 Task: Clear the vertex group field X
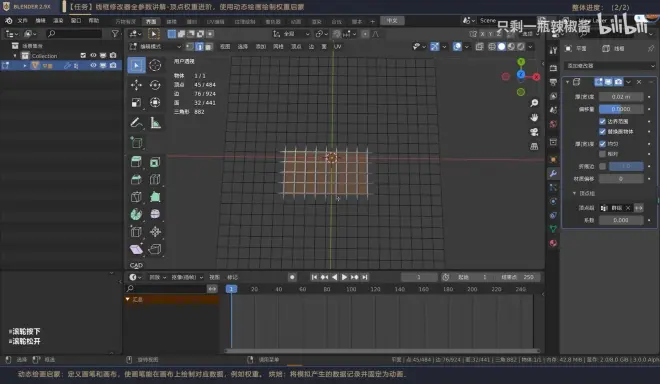(x=628, y=208)
